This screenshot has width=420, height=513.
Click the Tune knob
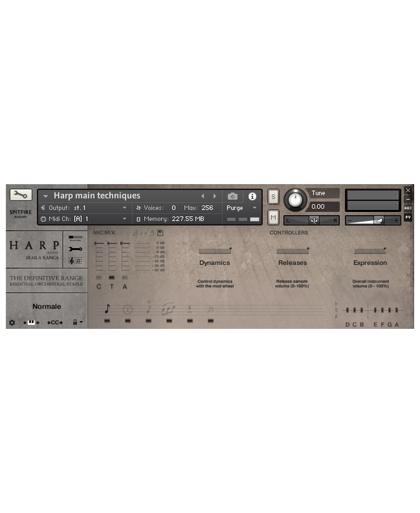[295, 200]
